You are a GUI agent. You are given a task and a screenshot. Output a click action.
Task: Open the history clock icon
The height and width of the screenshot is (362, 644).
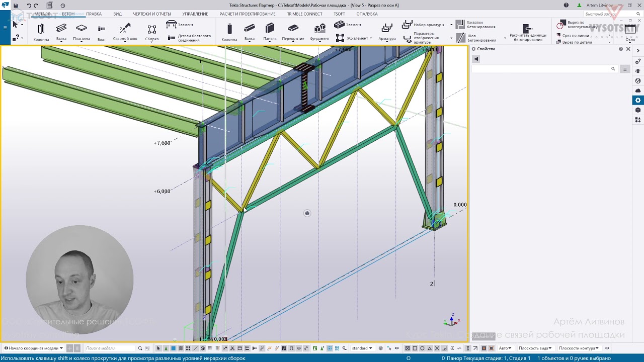point(63,6)
